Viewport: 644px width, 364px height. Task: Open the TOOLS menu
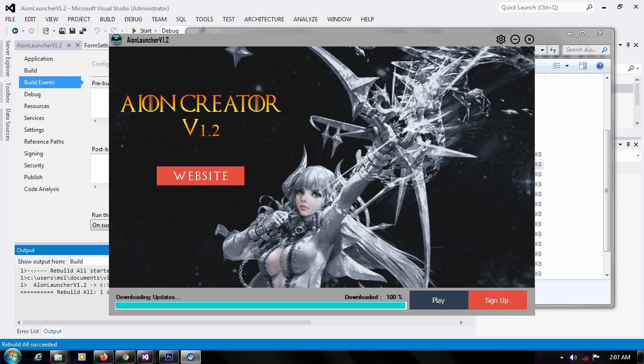pyautogui.click(x=204, y=19)
